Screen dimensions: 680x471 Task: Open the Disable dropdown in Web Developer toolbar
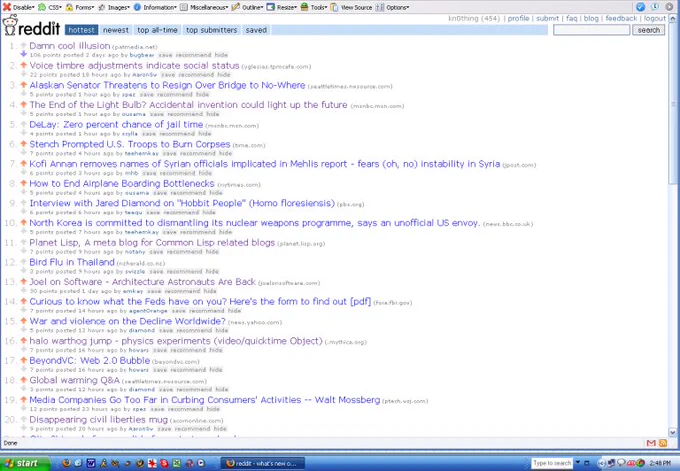point(19,7)
